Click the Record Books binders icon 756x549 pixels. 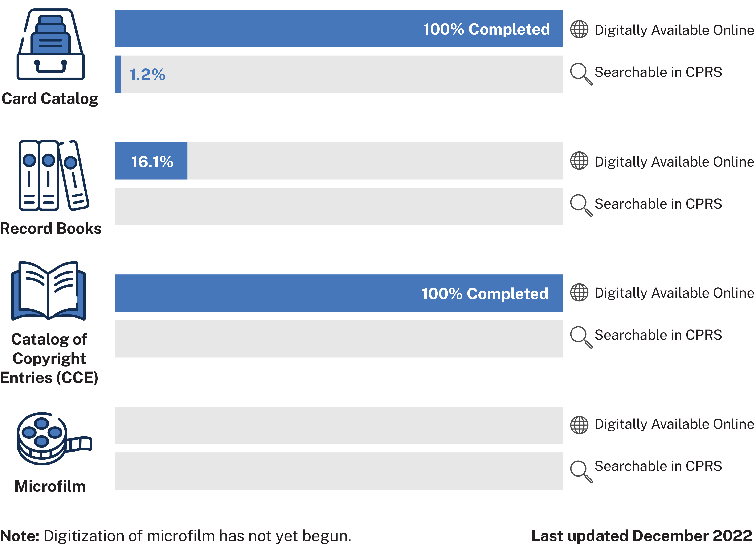(x=53, y=176)
